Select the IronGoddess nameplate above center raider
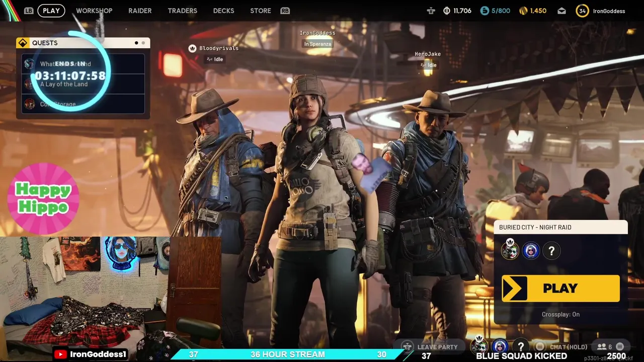 [x=317, y=33]
